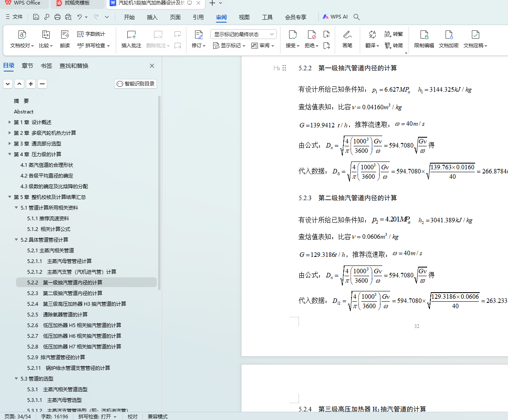Open the undo history dropdown arrow
Viewport: 508px width, 420px height.
[86, 17]
